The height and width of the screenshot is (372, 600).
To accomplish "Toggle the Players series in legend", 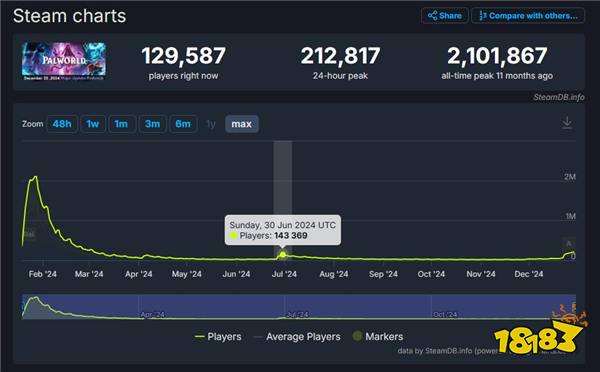I will 218,337.
